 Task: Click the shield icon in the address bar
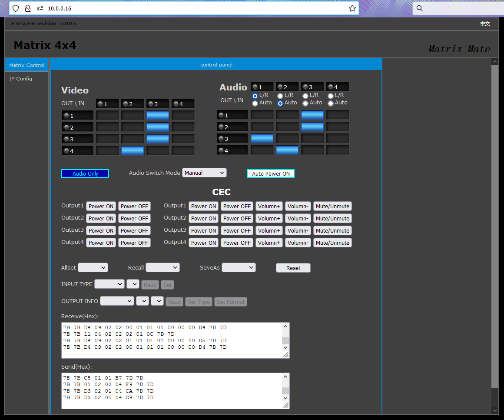(16, 8)
